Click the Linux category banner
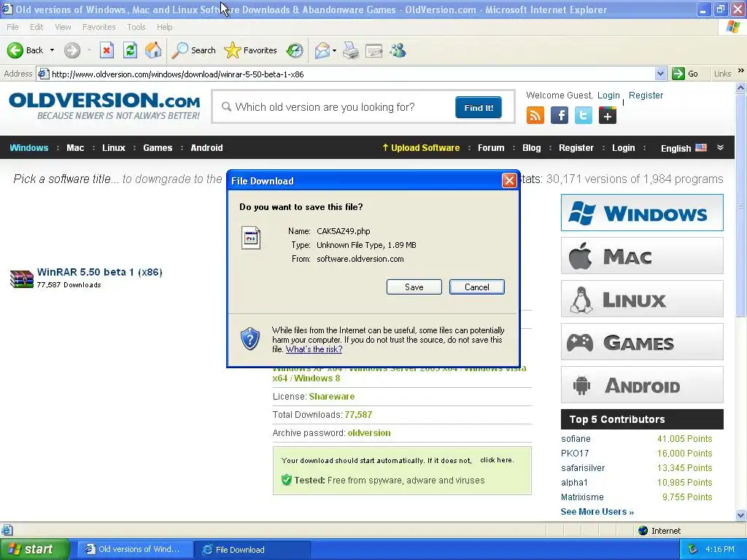The height and width of the screenshot is (560, 747). (642, 298)
